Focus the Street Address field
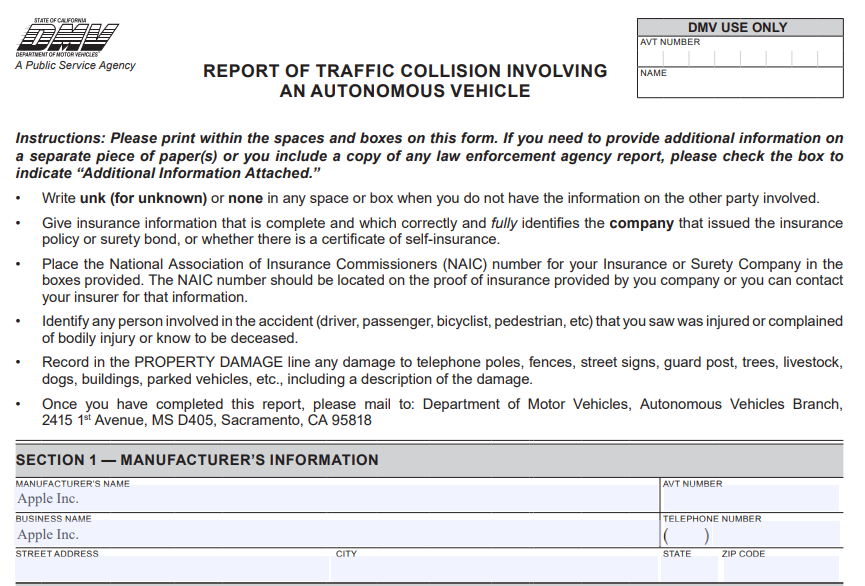Screen dimensions: 865x586 pyautogui.click(x=172, y=571)
